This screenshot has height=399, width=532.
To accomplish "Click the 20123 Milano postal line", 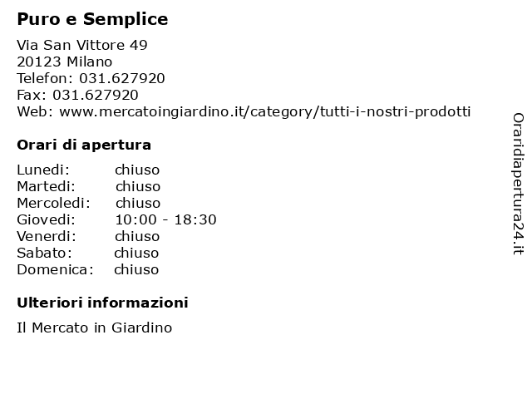I will tap(65, 62).
